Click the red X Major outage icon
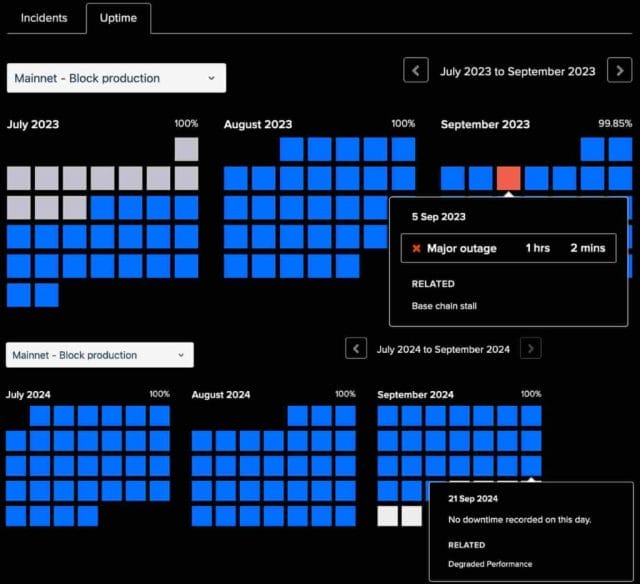This screenshot has width=640, height=584. pos(416,248)
